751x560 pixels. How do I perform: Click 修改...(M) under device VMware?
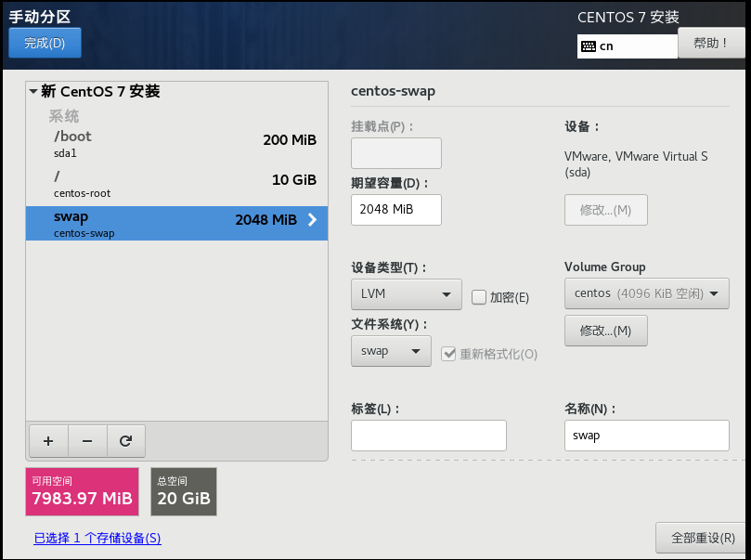(606, 210)
